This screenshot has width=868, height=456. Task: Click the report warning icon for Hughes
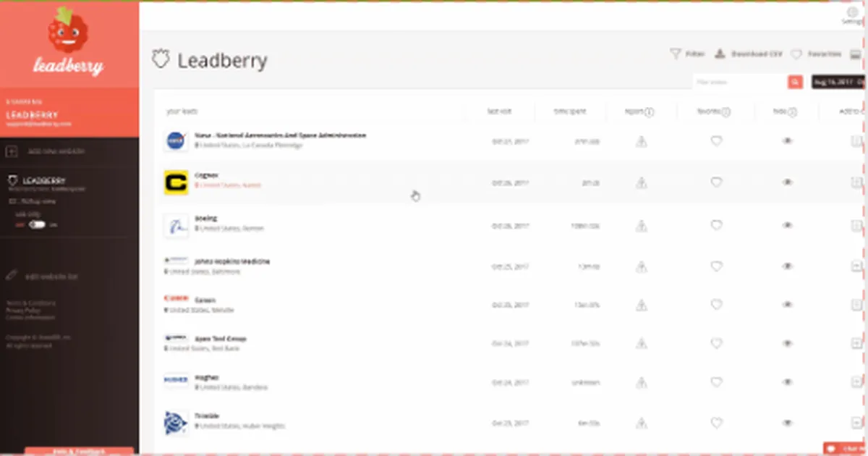[x=641, y=382]
